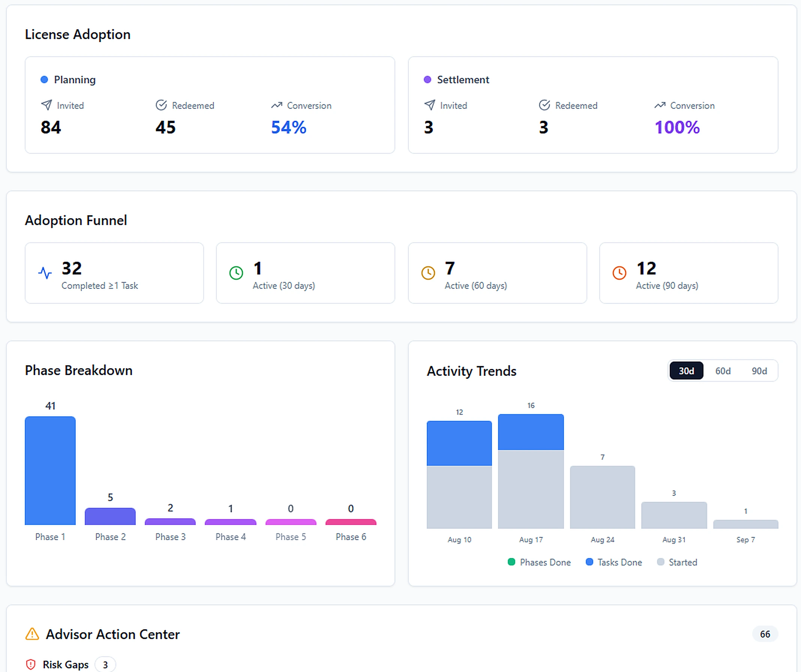Toggle the Started legend item
The image size is (801, 672).
(x=677, y=562)
